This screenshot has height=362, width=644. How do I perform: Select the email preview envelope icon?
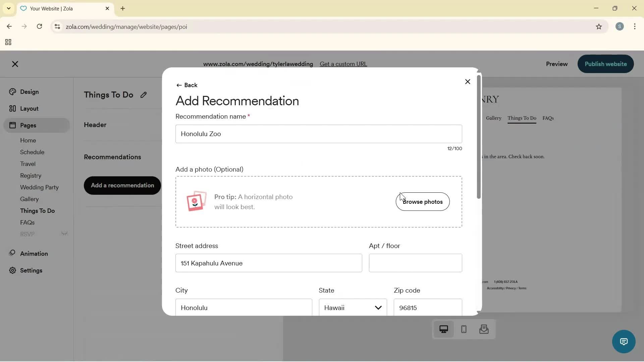coord(484,329)
